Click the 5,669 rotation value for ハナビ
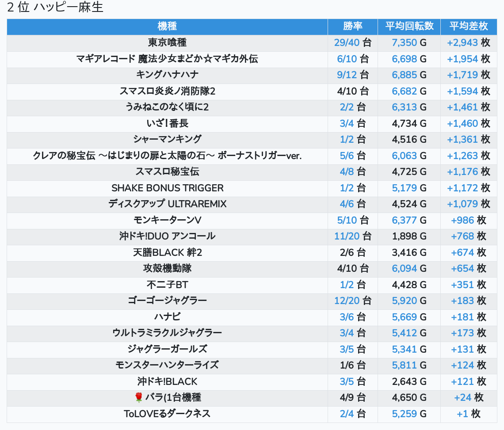504x430 pixels. [x=404, y=317]
